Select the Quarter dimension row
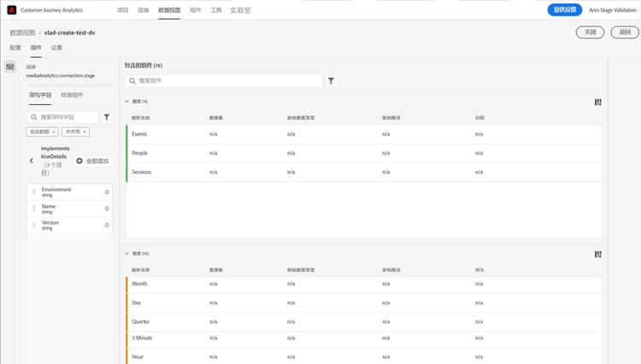 (364, 322)
